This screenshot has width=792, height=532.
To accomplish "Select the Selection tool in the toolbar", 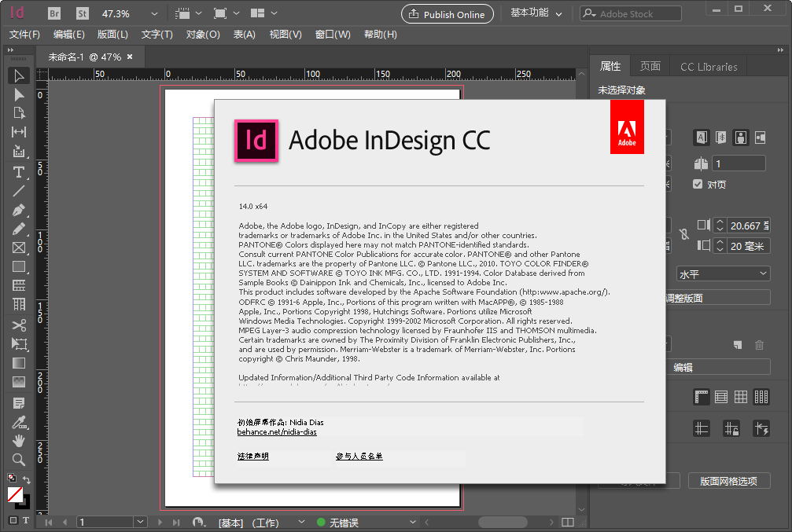I will 20,75.
